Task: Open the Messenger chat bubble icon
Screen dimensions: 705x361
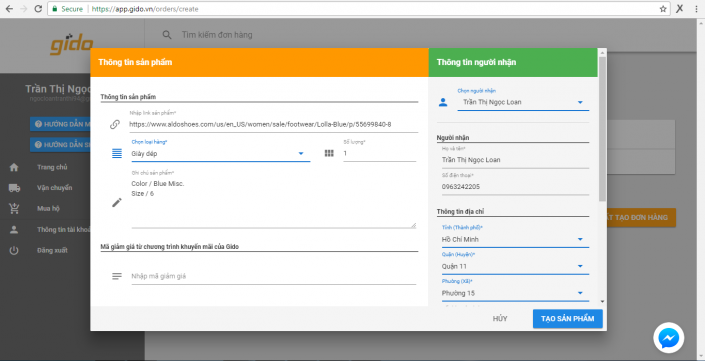Action: coord(669,338)
